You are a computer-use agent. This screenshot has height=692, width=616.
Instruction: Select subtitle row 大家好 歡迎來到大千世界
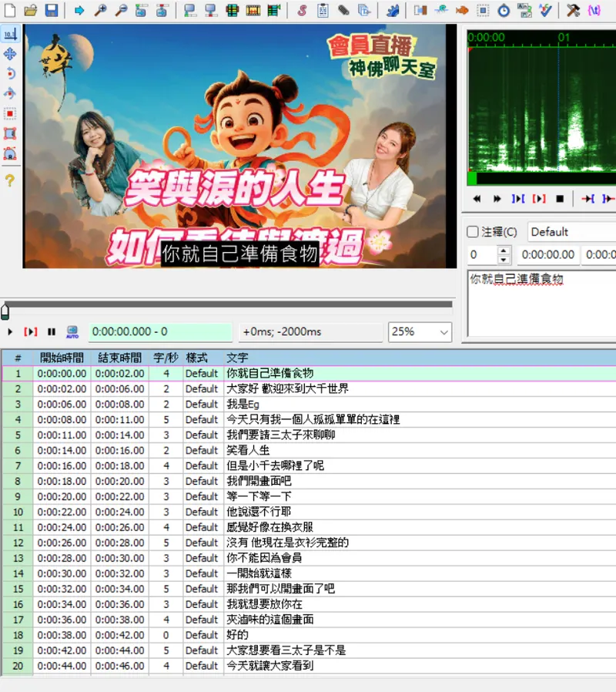pos(309,389)
